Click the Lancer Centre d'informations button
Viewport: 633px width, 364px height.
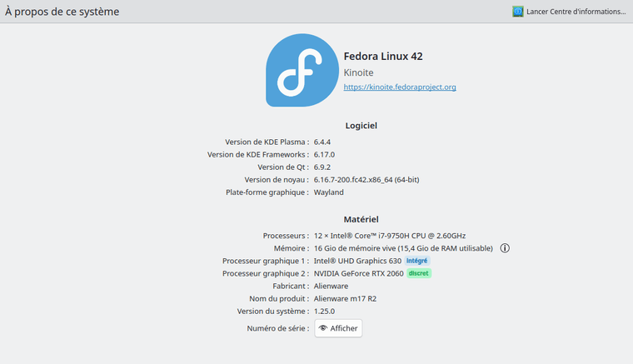[569, 12]
